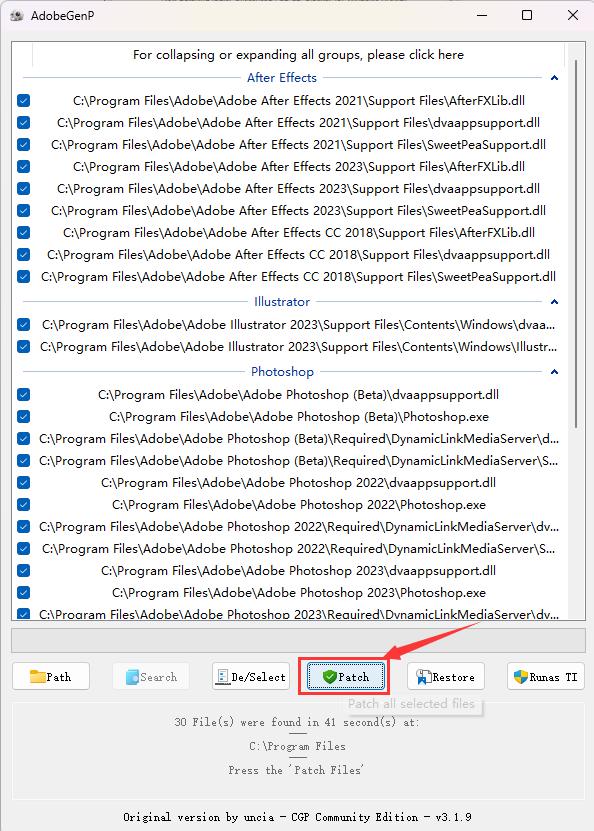
Task: Click the Runas TI button
Action: pos(546,676)
